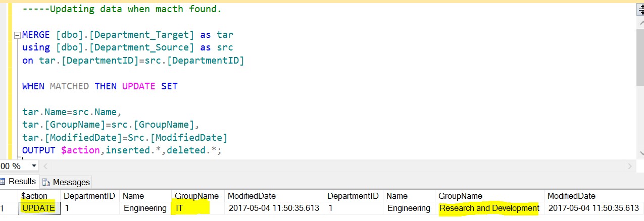Viewport: 644px width, 221px height.
Task: Select the highlighted UPDATE cell
Action: tap(39, 208)
